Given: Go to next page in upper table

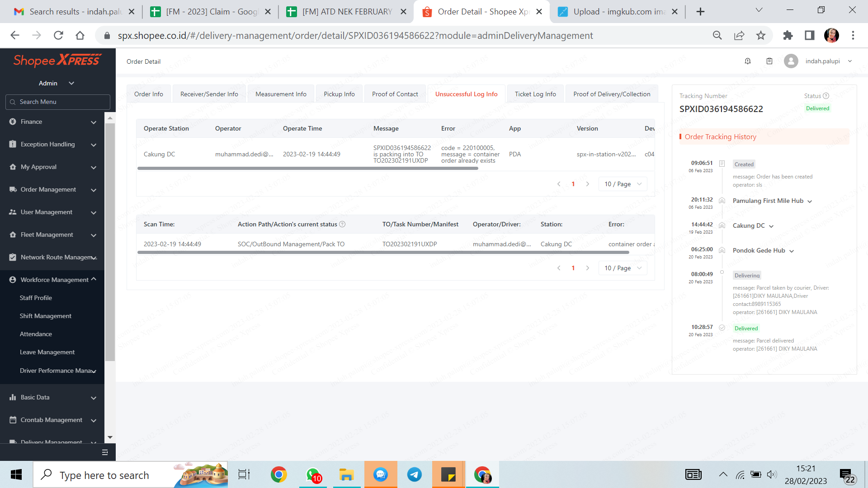Looking at the screenshot, I should 587,184.
